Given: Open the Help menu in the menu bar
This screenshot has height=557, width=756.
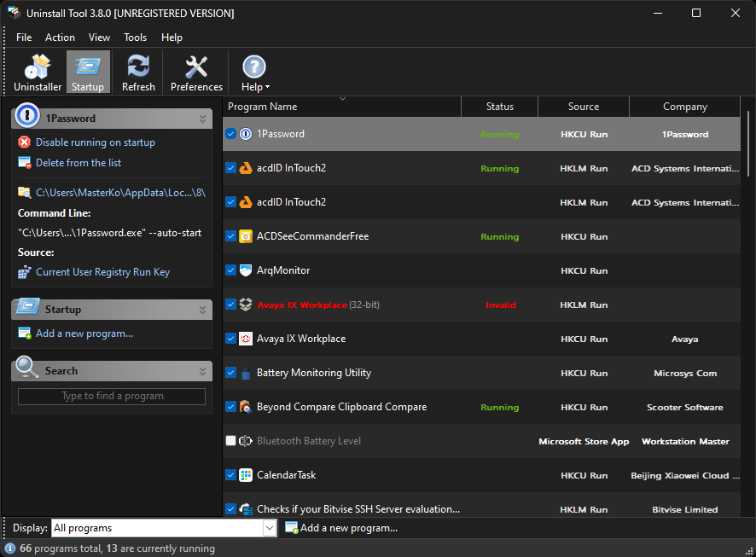Looking at the screenshot, I should (172, 38).
